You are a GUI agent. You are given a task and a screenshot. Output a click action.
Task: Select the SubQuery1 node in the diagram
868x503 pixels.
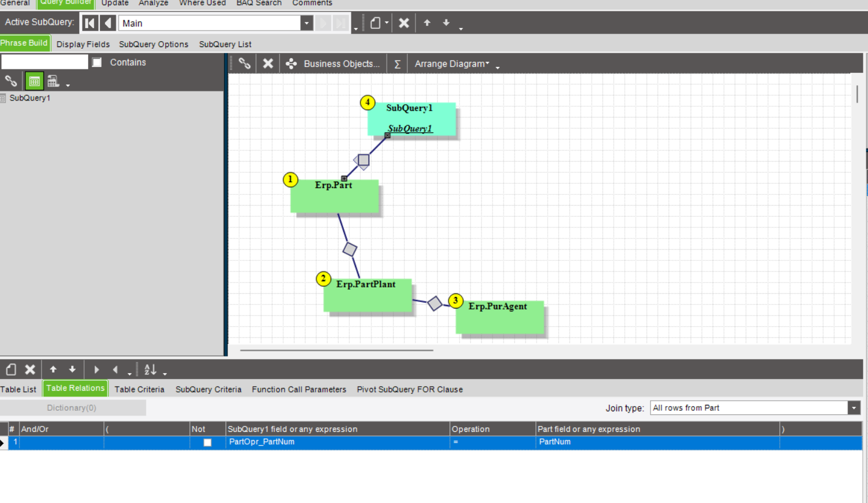coord(411,119)
